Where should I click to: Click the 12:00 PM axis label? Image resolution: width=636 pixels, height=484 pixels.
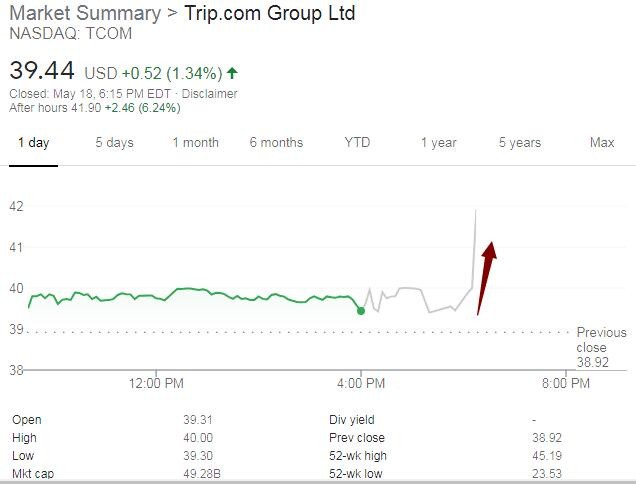(158, 383)
